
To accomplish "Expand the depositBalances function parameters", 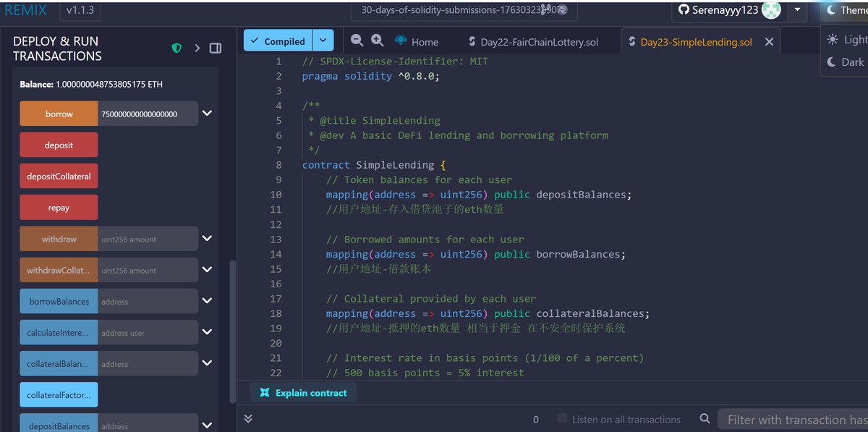I will (207, 425).
